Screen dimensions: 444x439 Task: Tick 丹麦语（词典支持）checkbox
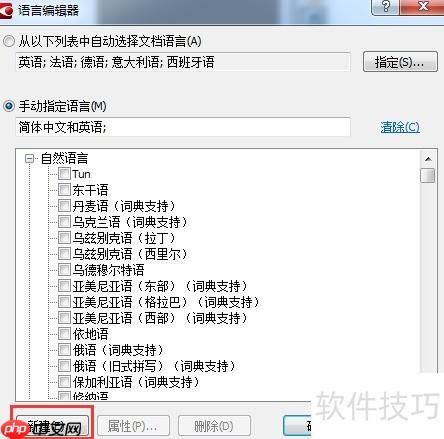[x=64, y=206]
